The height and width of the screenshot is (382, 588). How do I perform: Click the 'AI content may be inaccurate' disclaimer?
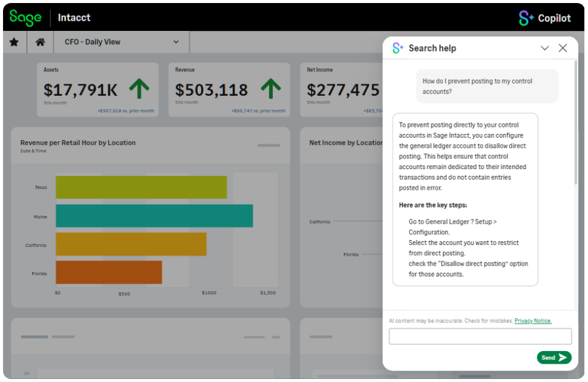click(x=451, y=321)
